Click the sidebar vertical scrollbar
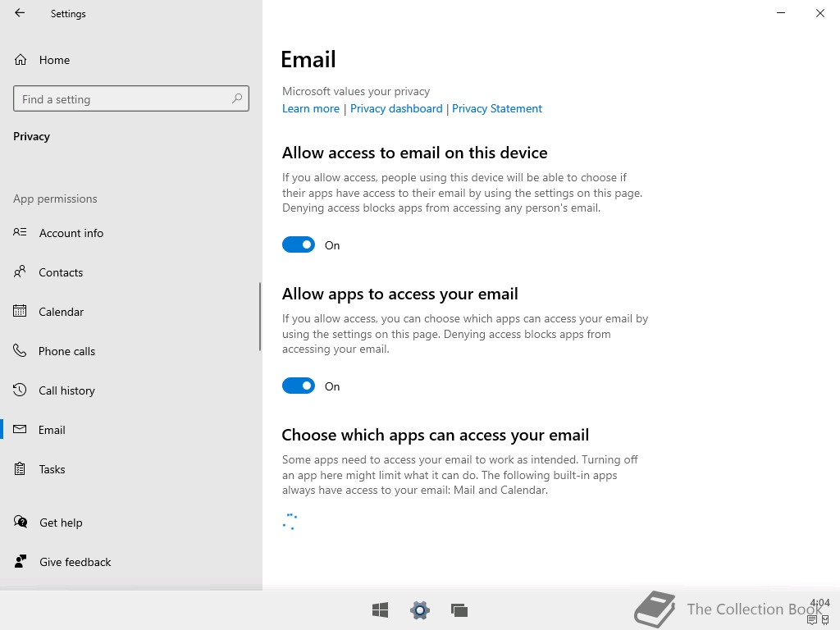This screenshot has height=630, width=840. pyautogui.click(x=260, y=317)
